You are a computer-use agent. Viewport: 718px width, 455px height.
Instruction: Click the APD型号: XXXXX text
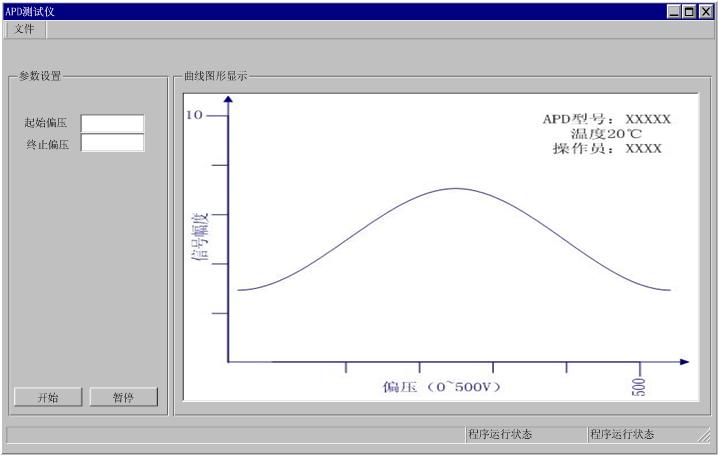(x=606, y=119)
